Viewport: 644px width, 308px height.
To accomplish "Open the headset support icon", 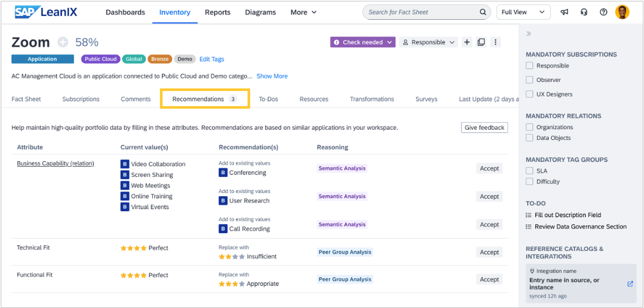I will pyautogui.click(x=584, y=12).
